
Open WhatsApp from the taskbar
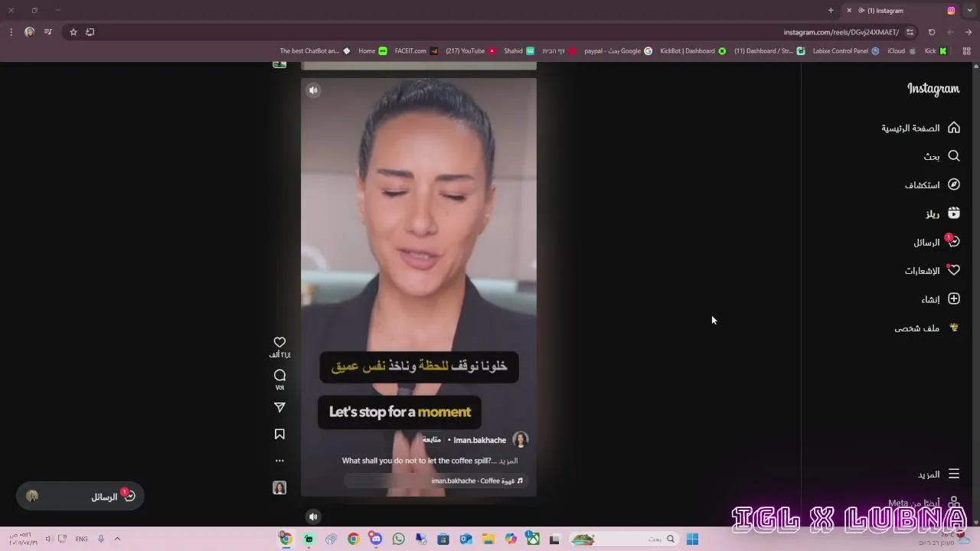pos(398,539)
